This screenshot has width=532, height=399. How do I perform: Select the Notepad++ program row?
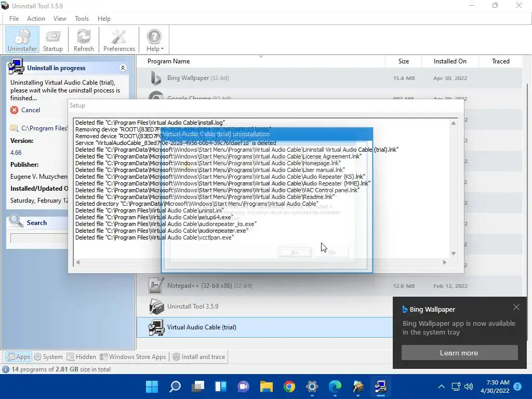(329, 286)
